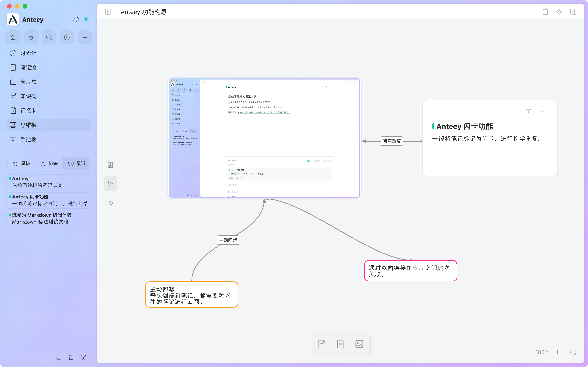The width and height of the screenshot is (588, 367).
Task: Open the Anteey note in recent list
Action: pyautogui.click(x=49, y=182)
